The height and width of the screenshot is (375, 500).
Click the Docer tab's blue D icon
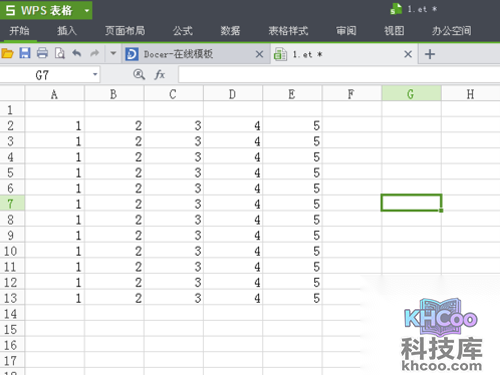tap(132, 54)
